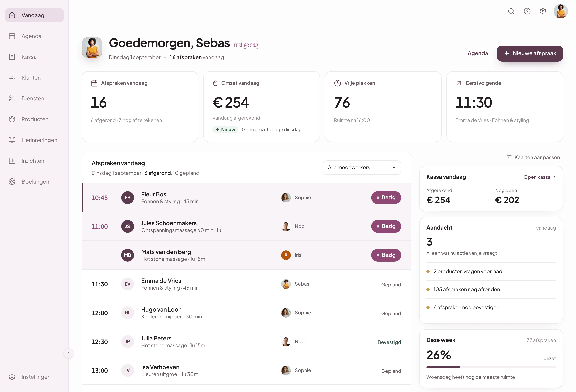Go to Instellingen at sidebar bottom

point(34,377)
